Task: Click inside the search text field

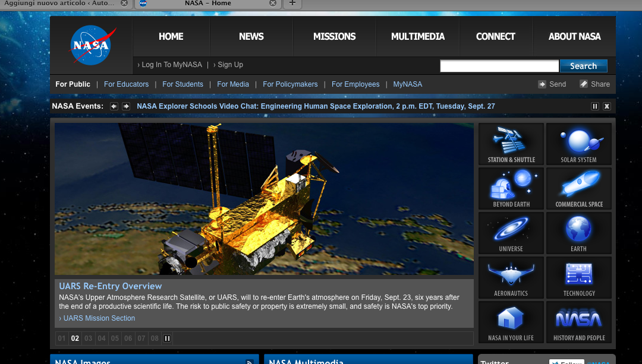Action: [499, 66]
